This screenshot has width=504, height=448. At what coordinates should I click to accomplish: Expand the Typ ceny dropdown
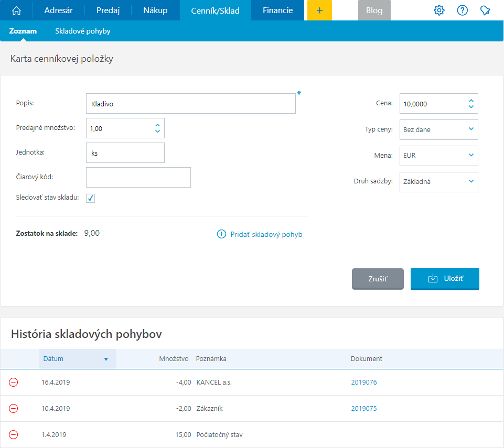(x=438, y=129)
